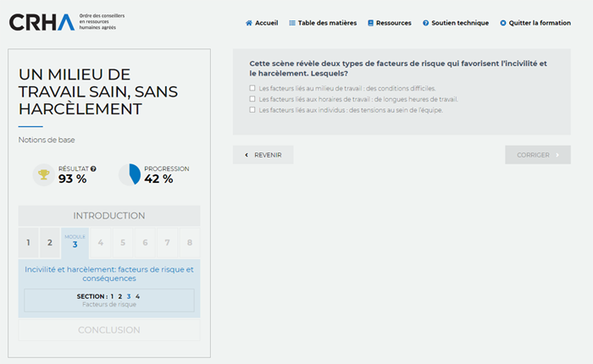Switch to module 8 tab
The image size is (593, 364).
click(x=190, y=243)
